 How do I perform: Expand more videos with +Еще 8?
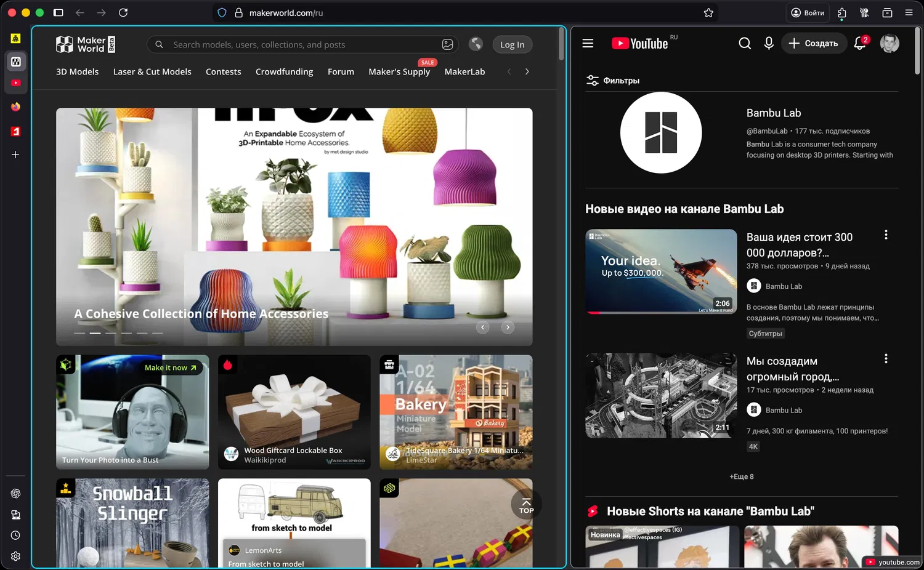coord(742,476)
